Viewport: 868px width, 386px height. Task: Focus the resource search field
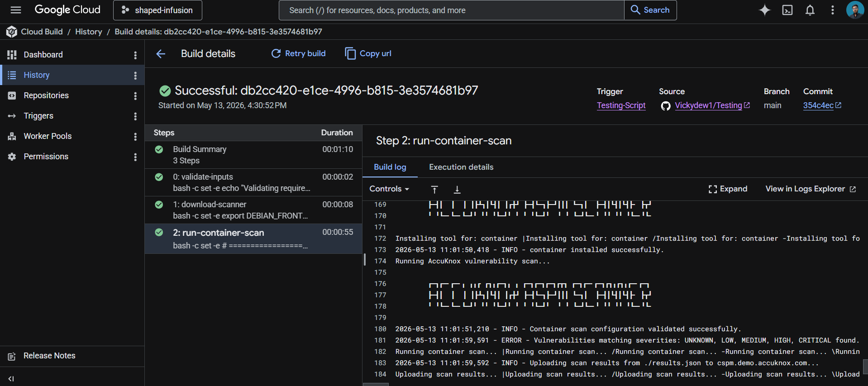click(451, 10)
